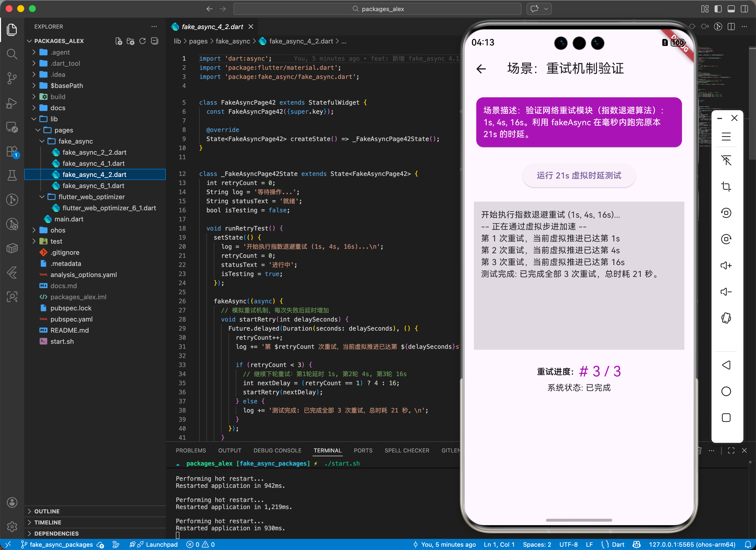Image resolution: width=756 pixels, height=550 pixels.
Task: Toggle secondary side bar layout icon
Action: (x=744, y=9)
